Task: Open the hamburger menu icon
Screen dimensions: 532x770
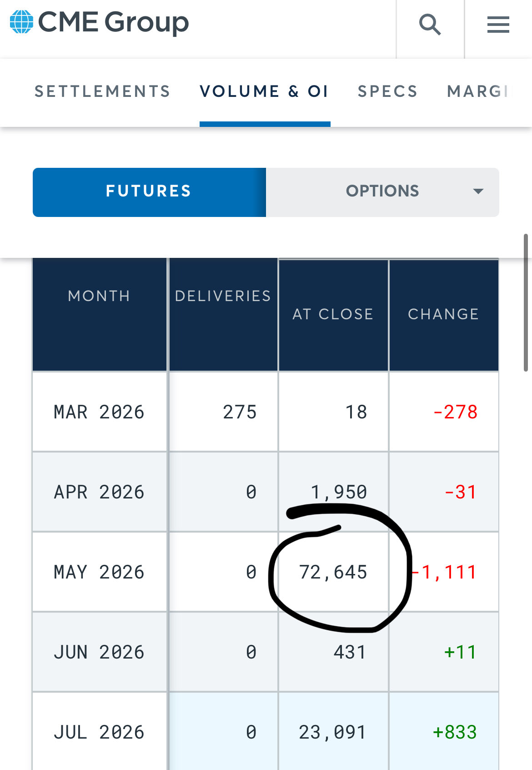Action: pyautogui.click(x=498, y=25)
